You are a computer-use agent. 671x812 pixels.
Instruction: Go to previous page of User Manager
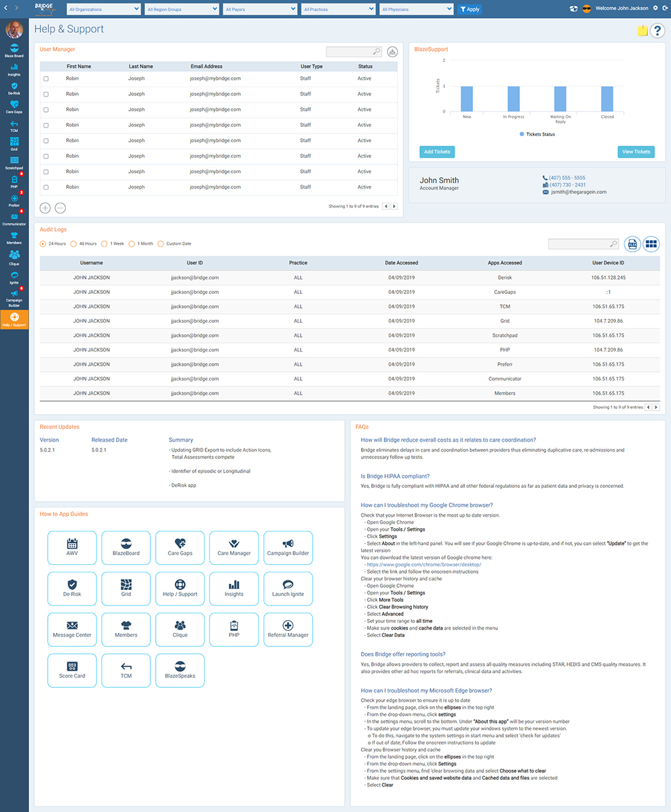(x=386, y=207)
